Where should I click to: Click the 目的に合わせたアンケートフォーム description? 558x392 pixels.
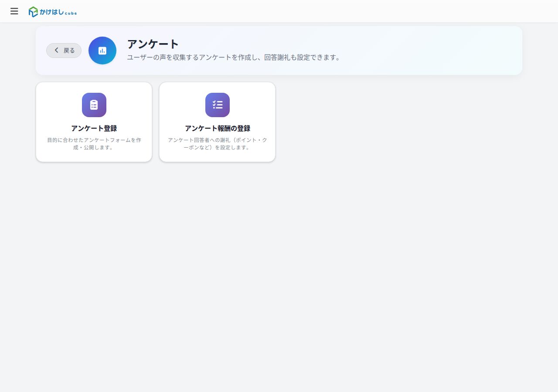point(94,144)
